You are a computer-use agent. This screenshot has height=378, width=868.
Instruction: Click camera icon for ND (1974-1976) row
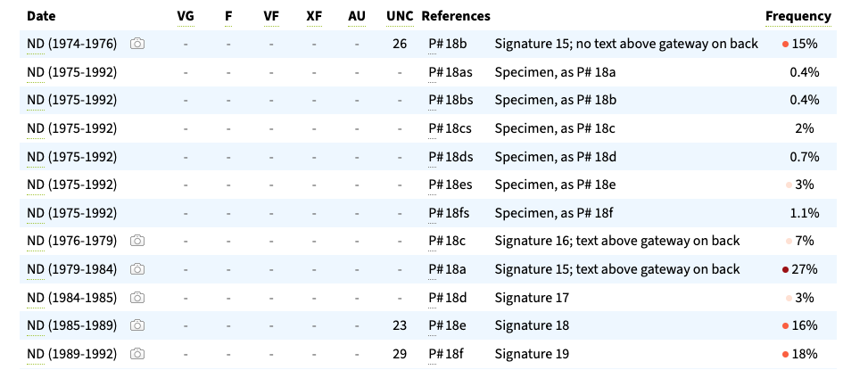(137, 43)
